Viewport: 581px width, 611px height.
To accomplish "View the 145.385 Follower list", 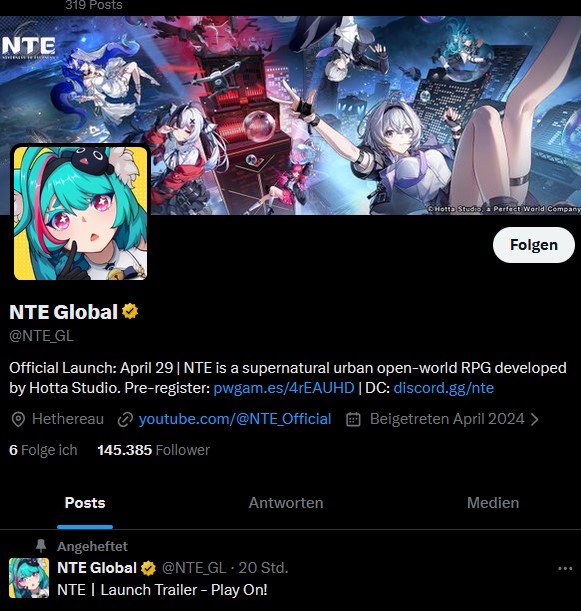I will tap(154, 450).
